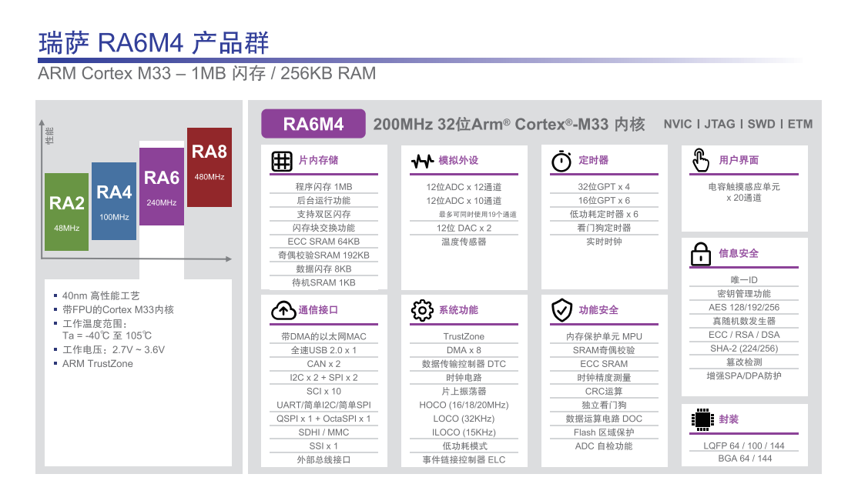Click the 事件链接控制器 ELC row
Image resolution: width=858 pixels, height=504 pixels.
(464, 459)
